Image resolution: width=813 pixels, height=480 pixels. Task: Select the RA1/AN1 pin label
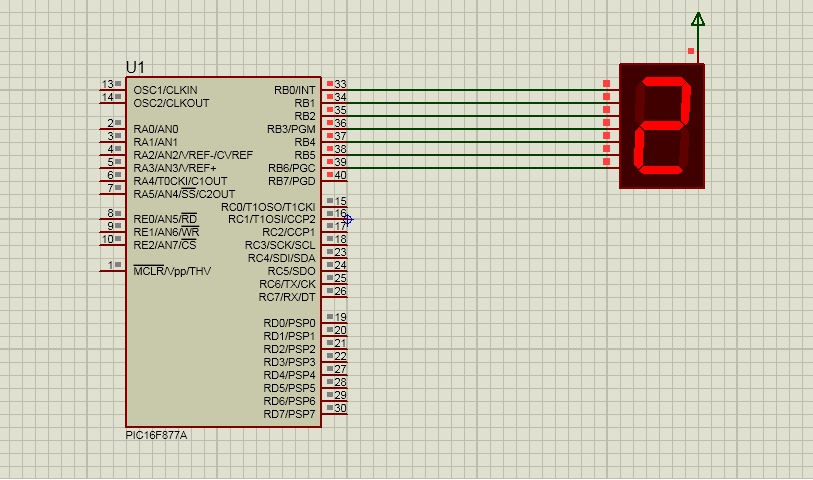(x=156, y=142)
